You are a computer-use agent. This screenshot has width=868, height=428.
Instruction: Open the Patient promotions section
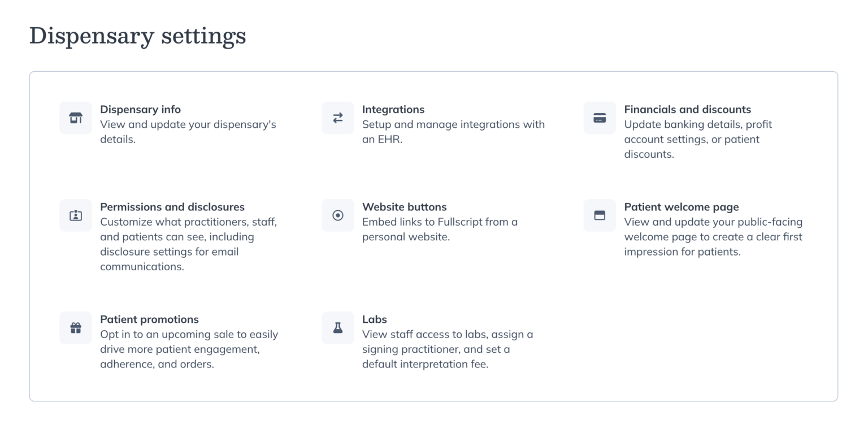(149, 319)
